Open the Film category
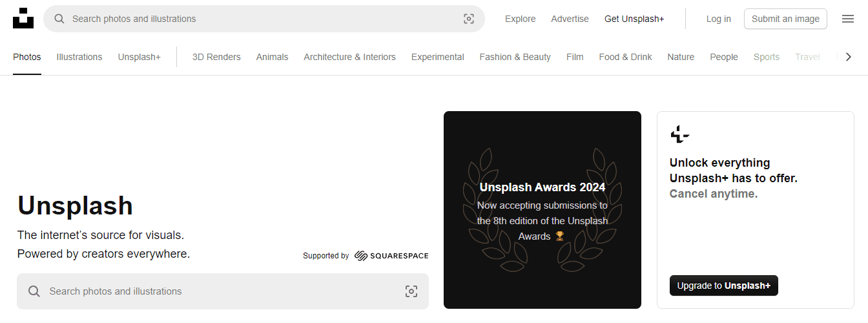868x323 pixels. coord(575,57)
